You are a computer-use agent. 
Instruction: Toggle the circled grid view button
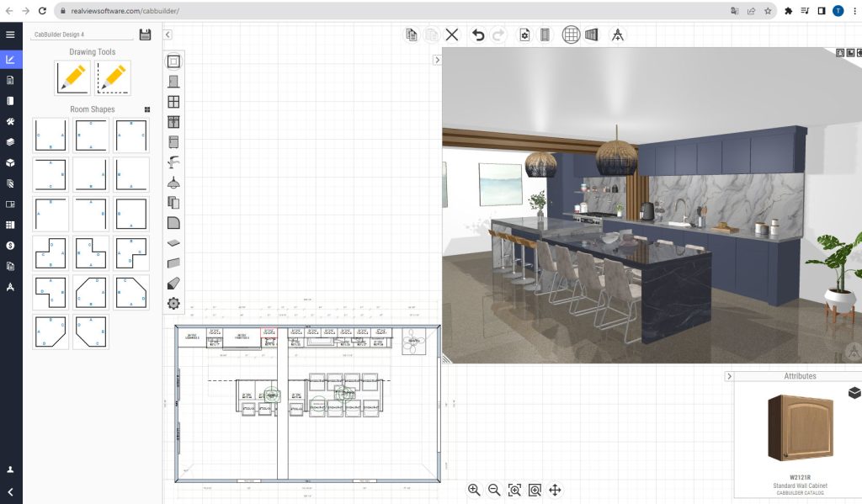(x=572, y=34)
